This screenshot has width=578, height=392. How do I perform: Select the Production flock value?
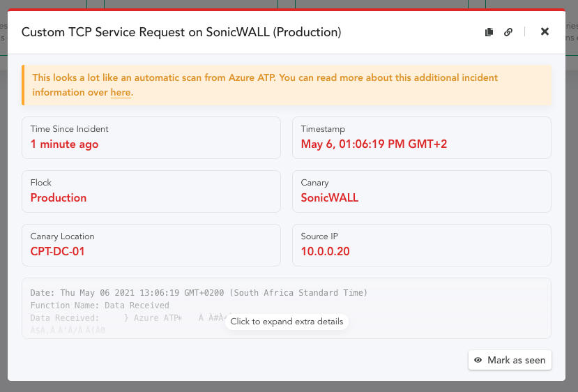(59, 197)
